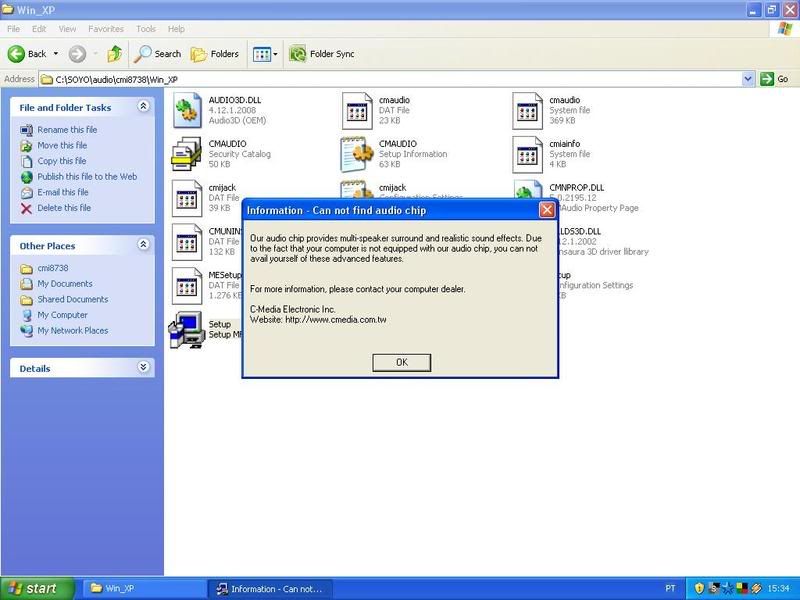Screen dimensions: 800x600
Task: Go to Shared Documents in Other Places
Action: pos(72,299)
